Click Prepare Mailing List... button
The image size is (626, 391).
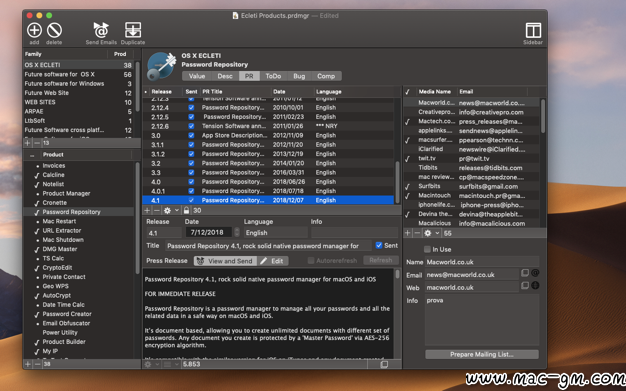482,354
